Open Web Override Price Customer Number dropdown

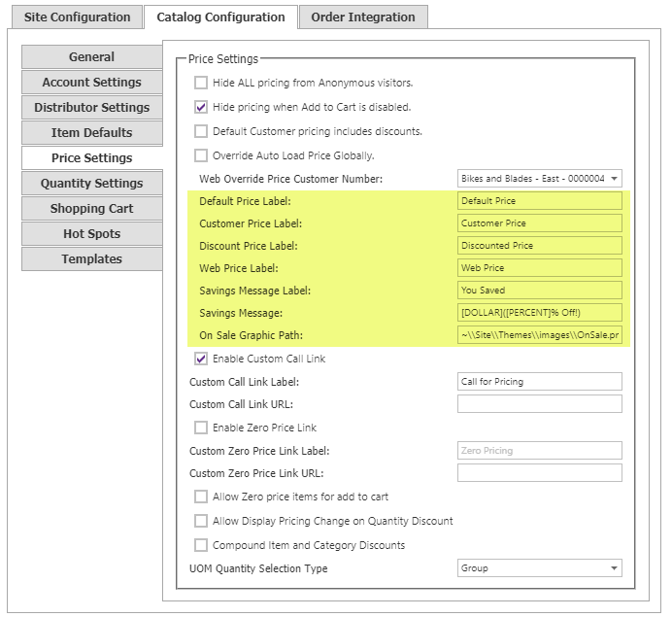[x=540, y=179]
